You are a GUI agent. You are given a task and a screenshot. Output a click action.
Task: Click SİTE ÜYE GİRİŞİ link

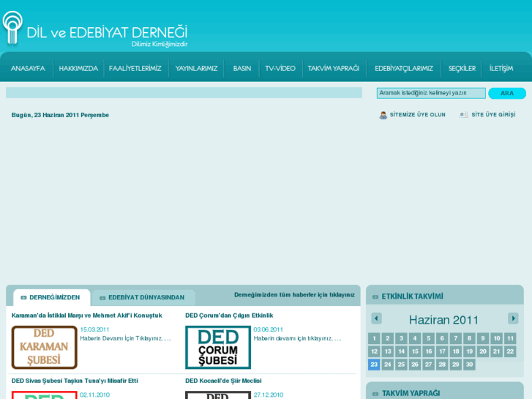493,115
